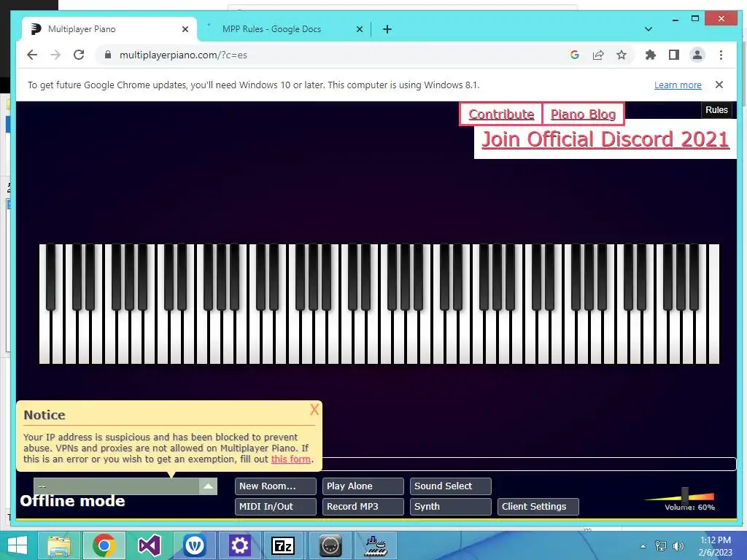Click the room name selector box

tap(116, 486)
